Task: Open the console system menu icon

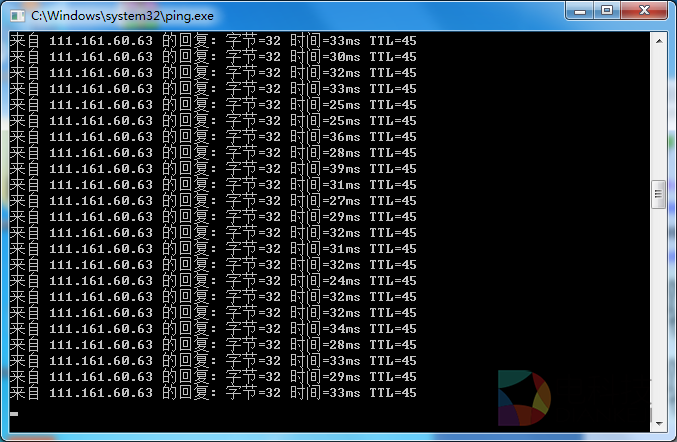Action: (17, 11)
